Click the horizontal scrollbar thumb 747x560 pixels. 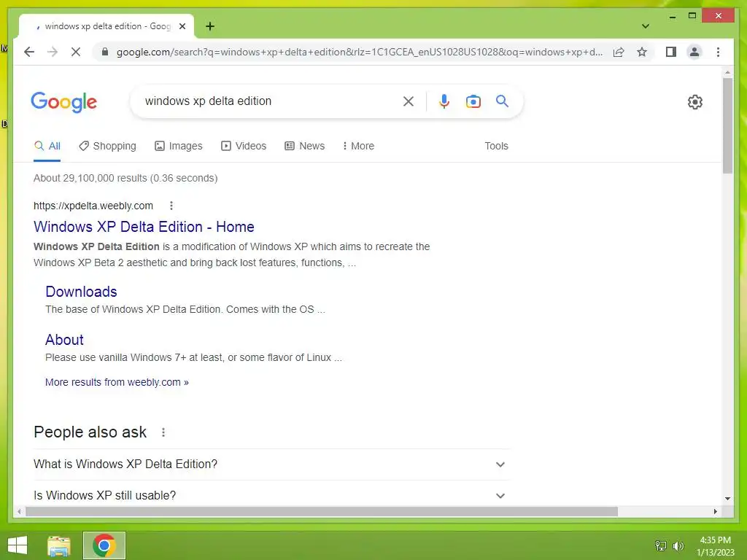[322, 511]
